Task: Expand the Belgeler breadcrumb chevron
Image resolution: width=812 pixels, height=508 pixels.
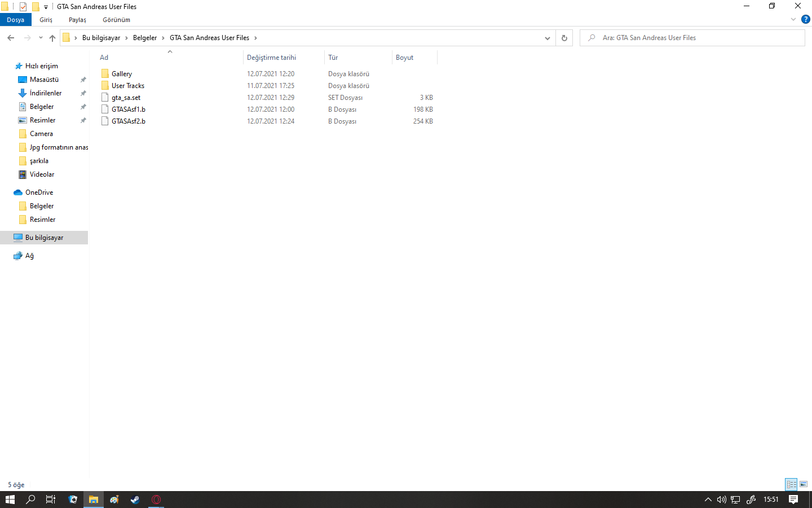Action: click(x=163, y=38)
